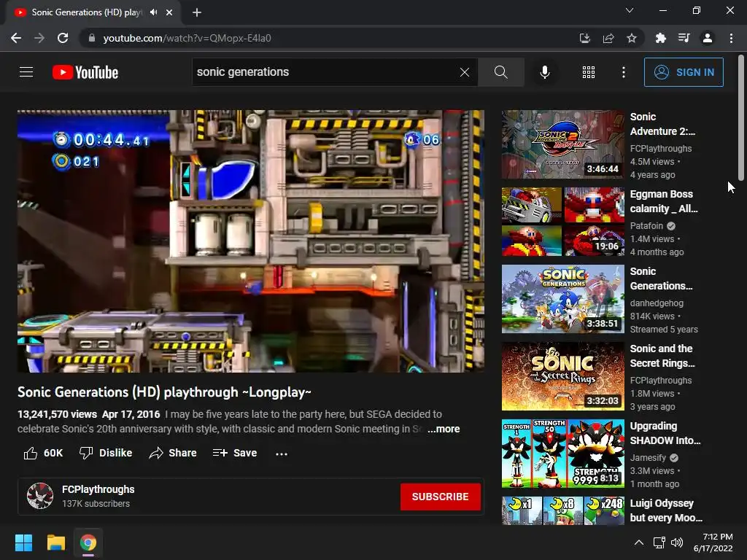Image resolution: width=747 pixels, height=560 pixels.
Task: Open the 'Eggman Boss calamity' video title
Action: click(x=664, y=201)
